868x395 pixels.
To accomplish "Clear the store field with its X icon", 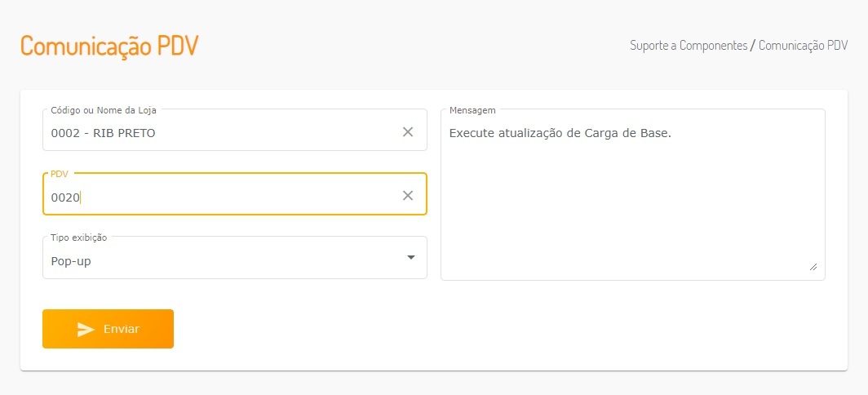I will [x=408, y=132].
